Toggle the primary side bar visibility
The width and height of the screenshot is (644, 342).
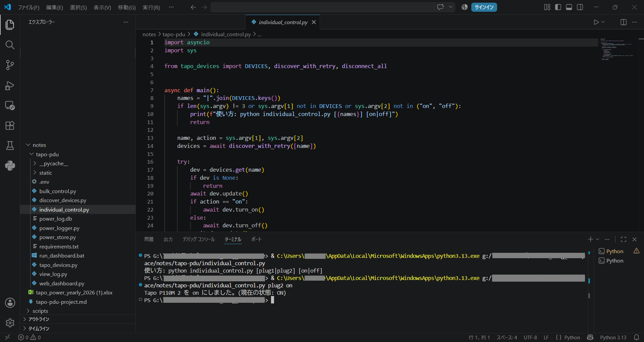558,7
